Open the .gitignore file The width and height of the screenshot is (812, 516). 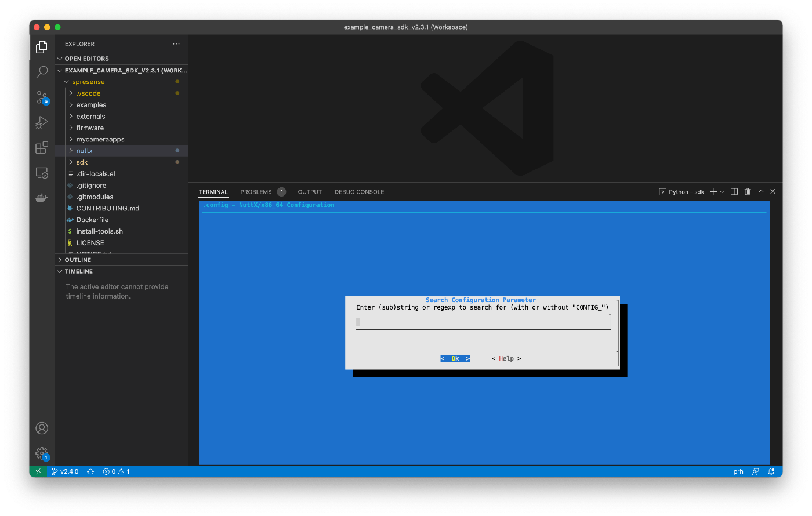click(x=122, y=186)
